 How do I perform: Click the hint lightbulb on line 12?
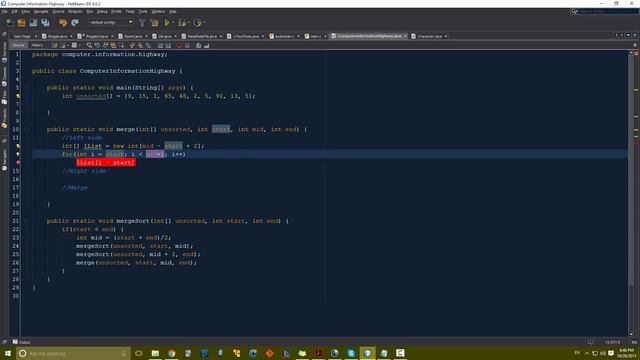[x=18, y=146]
